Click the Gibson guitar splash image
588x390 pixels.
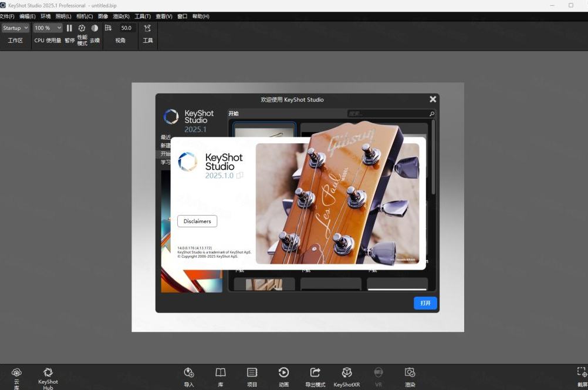pyautogui.click(x=337, y=203)
